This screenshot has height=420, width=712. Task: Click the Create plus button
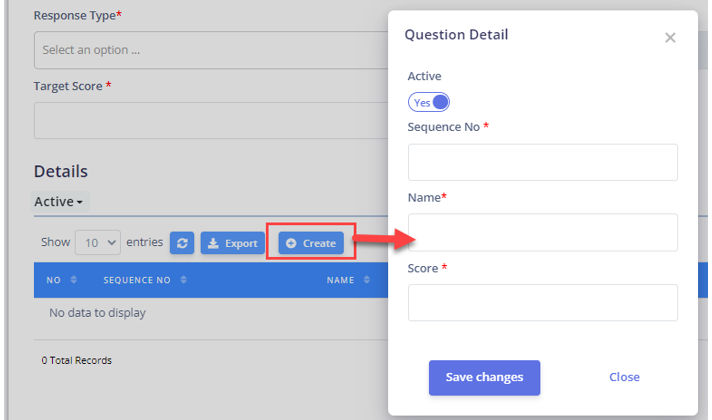coord(311,243)
